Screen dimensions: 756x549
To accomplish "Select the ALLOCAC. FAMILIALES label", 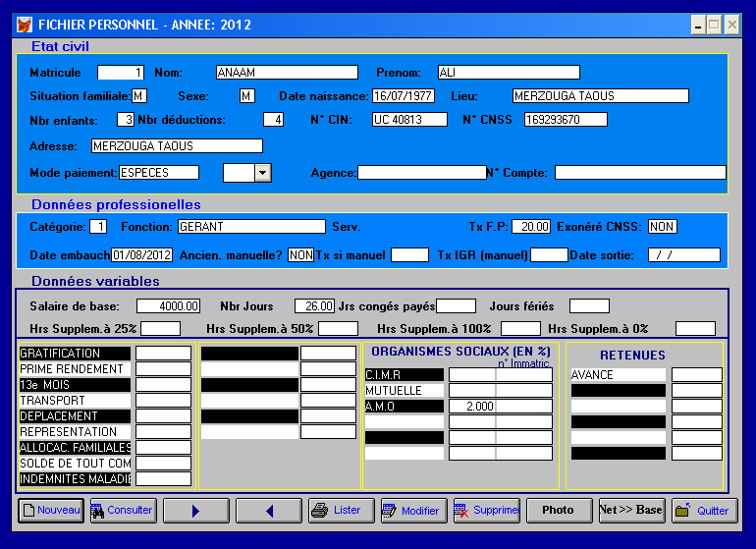I will click(x=76, y=448).
